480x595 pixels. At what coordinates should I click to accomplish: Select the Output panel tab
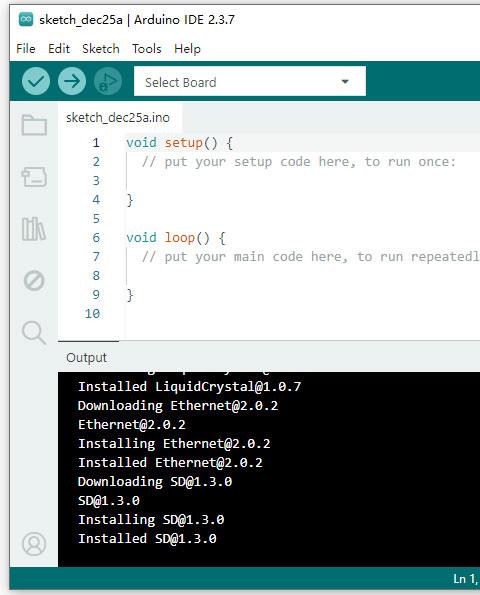tap(87, 357)
